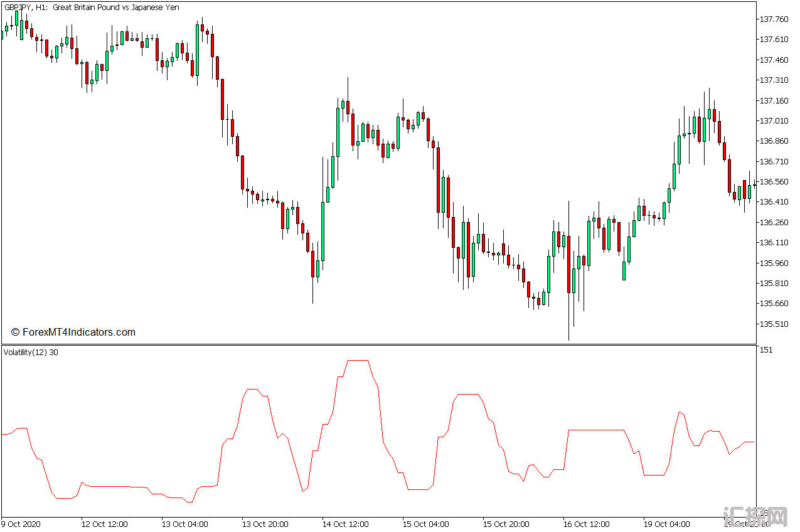Select the 14 Oct 12:00 time label
Image resolution: width=800 pixels, height=532 pixels.
(x=345, y=524)
